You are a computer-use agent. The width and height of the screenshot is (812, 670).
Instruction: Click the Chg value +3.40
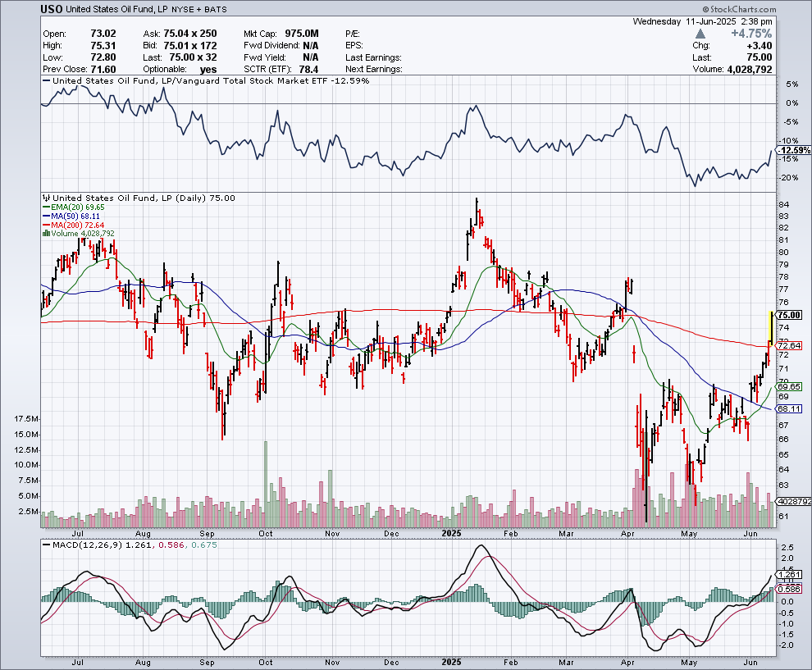760,46
